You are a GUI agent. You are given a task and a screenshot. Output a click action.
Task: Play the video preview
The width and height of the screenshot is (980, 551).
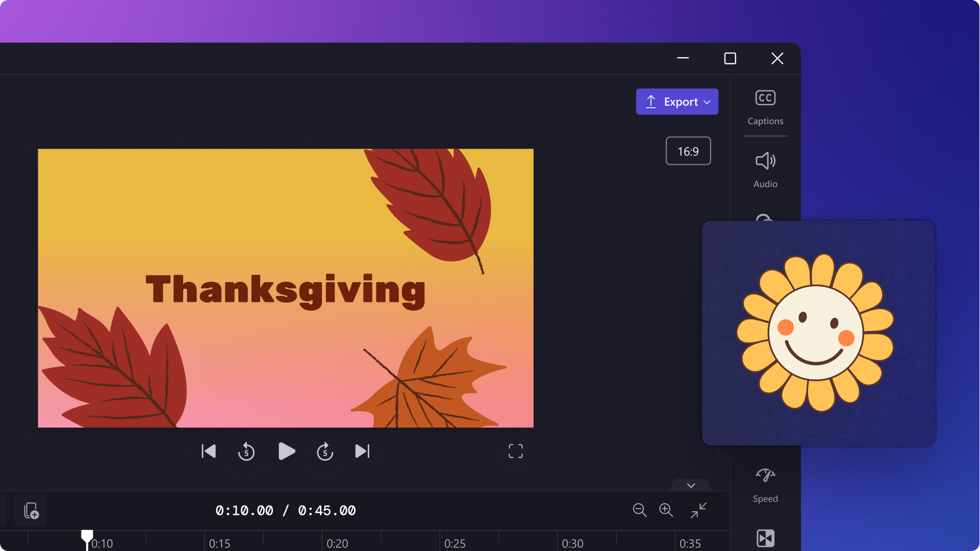pos(286,452)
